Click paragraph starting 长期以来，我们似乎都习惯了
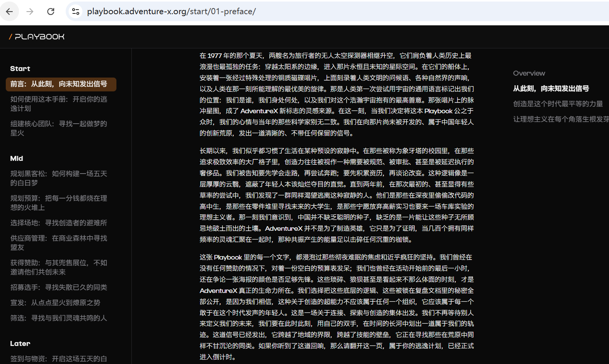Image resolution: width=609 pixels, height=364 pixels. [337, 195]
